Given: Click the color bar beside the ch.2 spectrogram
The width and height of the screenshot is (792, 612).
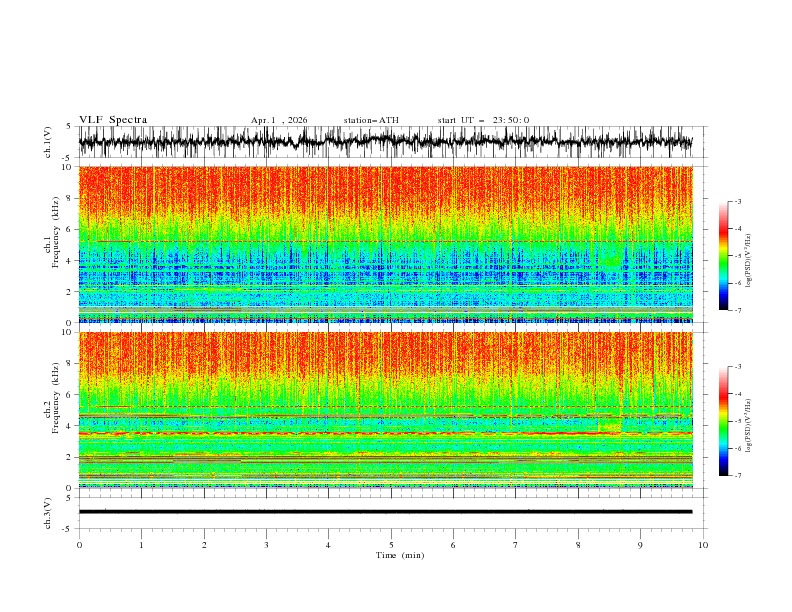Looking at the screenshot, I should [x=724, y=421].
